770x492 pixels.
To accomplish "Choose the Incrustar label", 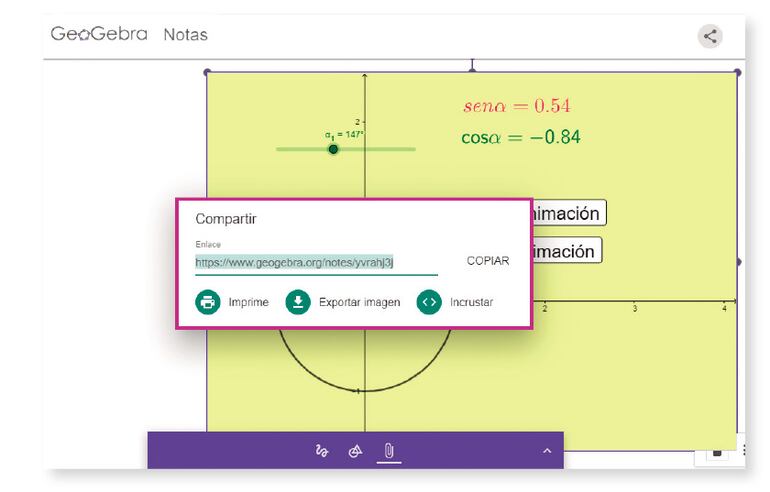I will click(471, 302).
